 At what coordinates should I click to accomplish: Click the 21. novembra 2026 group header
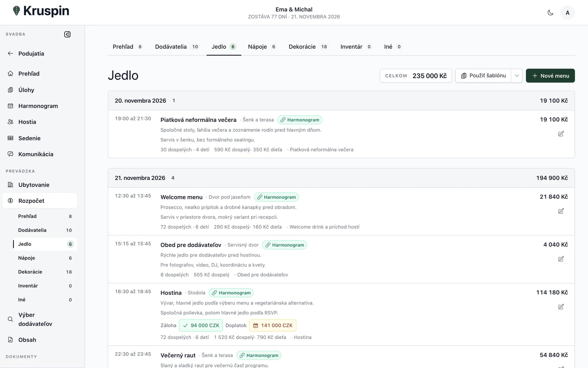tap(341, 178)
